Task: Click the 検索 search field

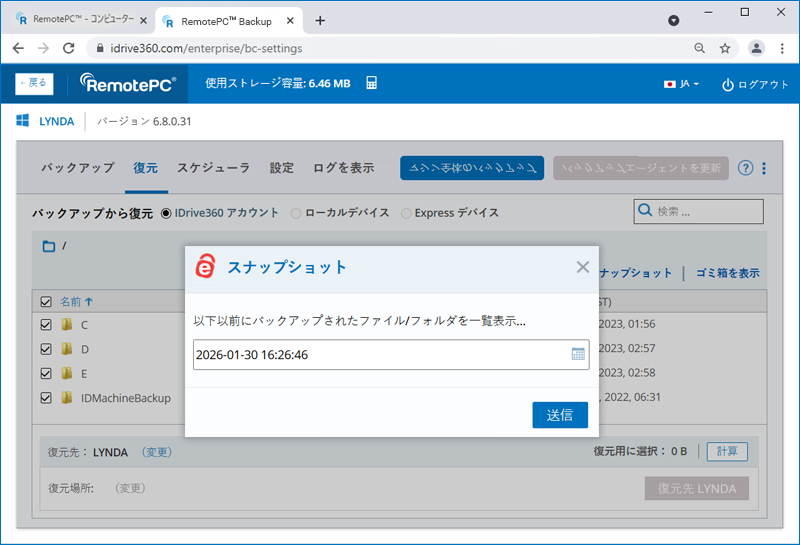Action: (x=698, y=211)
